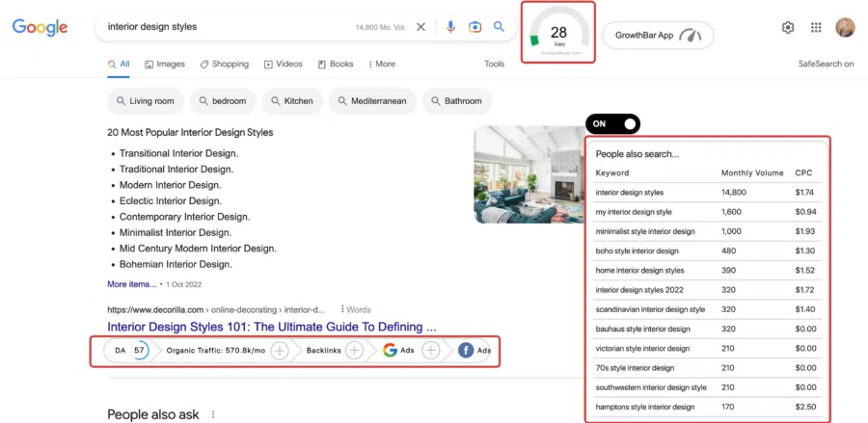Expand the Backlinks plus button
Image resolution: width=868 pixels, height=423 pixels.
(x=354, y=351)
